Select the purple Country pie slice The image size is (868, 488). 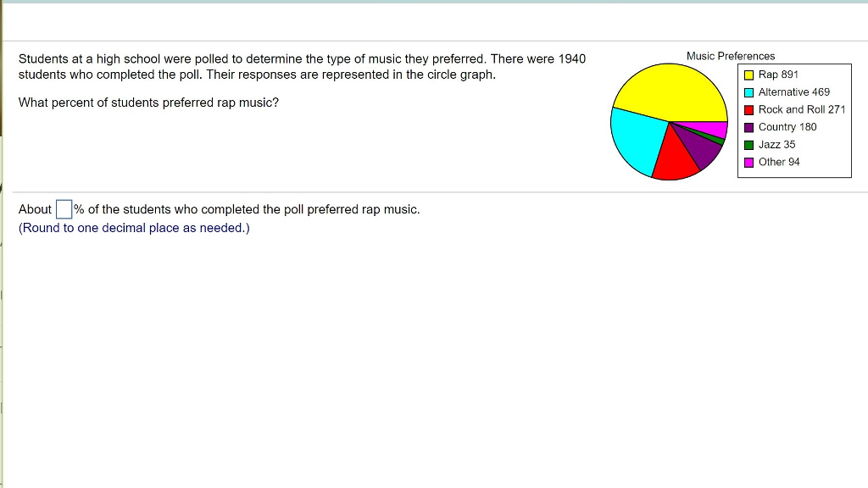(702, 148)
